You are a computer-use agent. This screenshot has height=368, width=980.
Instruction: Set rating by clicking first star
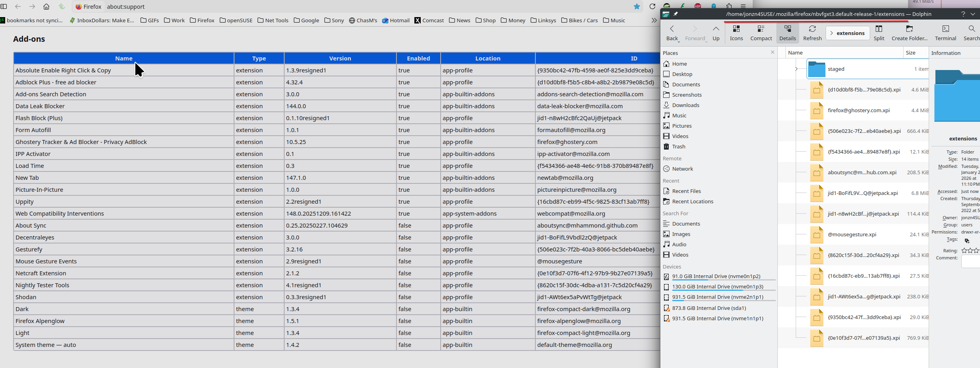point(964,251)
